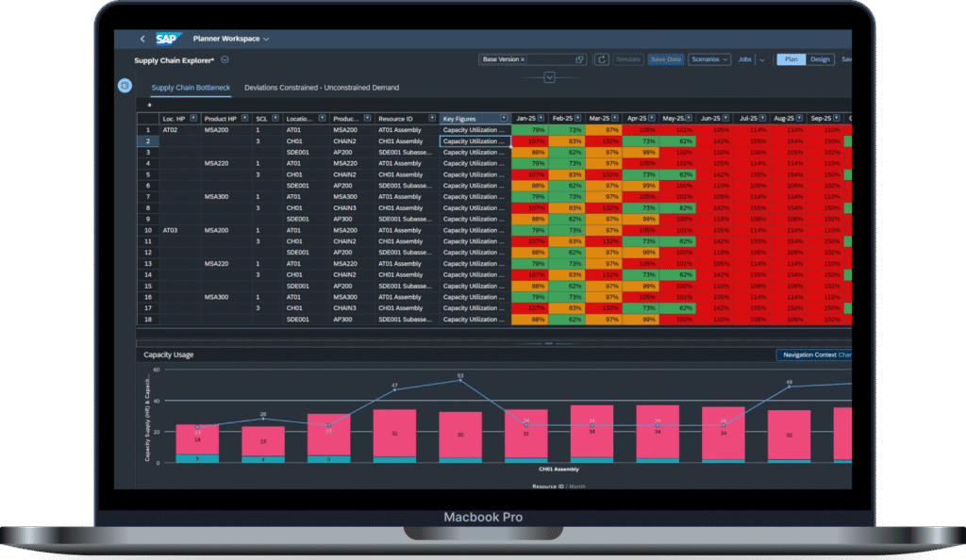Expand the collapsed header chevron
The width and height of the screenshot is (966, 560).
tap(549, 77)
